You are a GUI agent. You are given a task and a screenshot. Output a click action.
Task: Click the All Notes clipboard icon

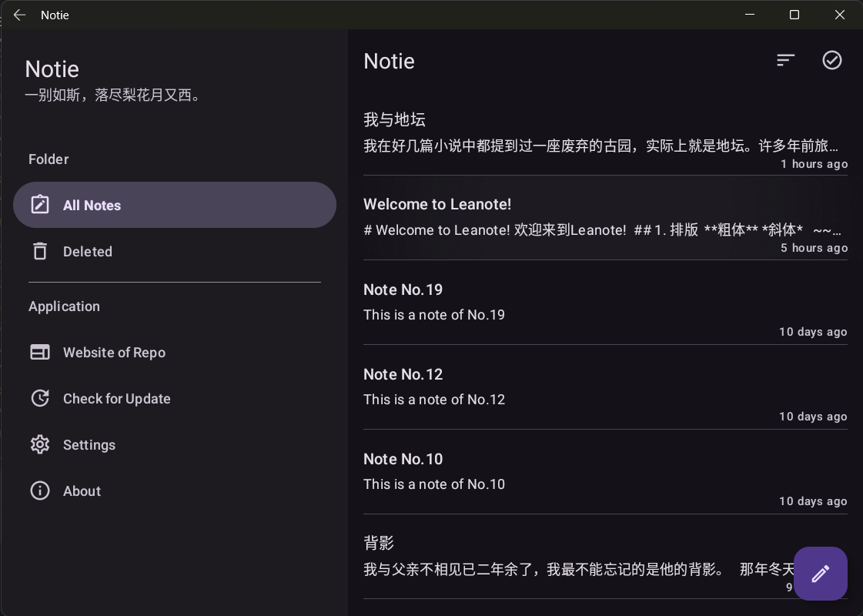(39, 205)
